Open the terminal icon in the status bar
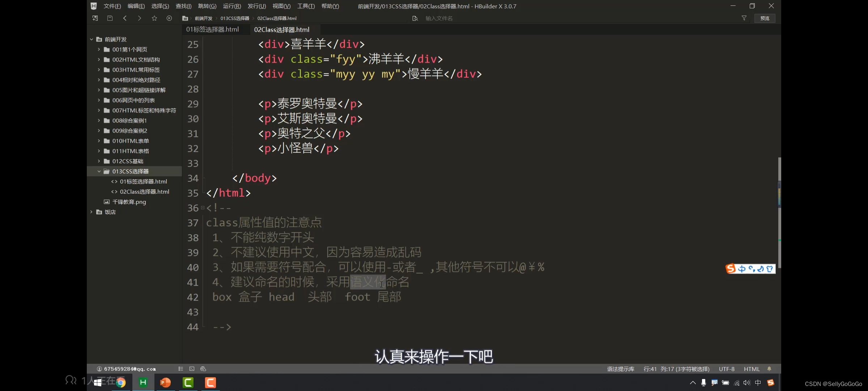 (192, 369)
